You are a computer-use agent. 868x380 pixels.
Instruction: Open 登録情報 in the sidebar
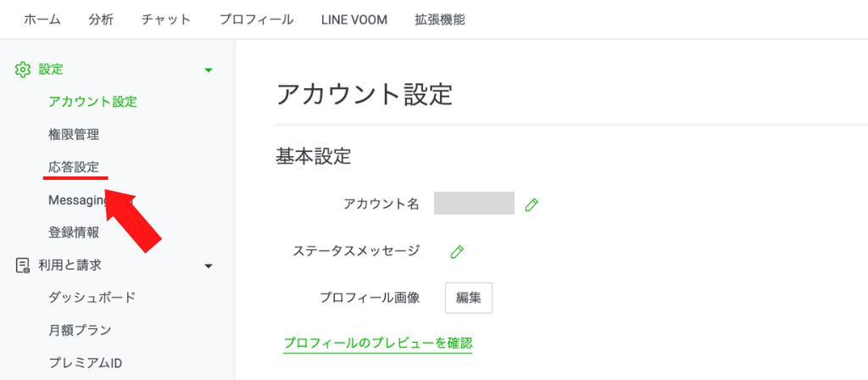click(74, 232)
